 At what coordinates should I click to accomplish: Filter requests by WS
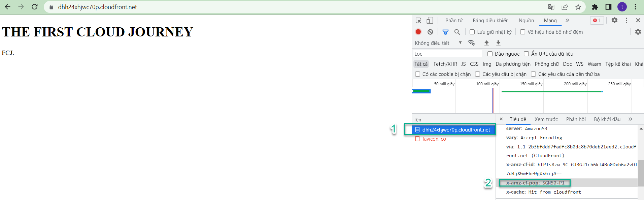(580, 64)
